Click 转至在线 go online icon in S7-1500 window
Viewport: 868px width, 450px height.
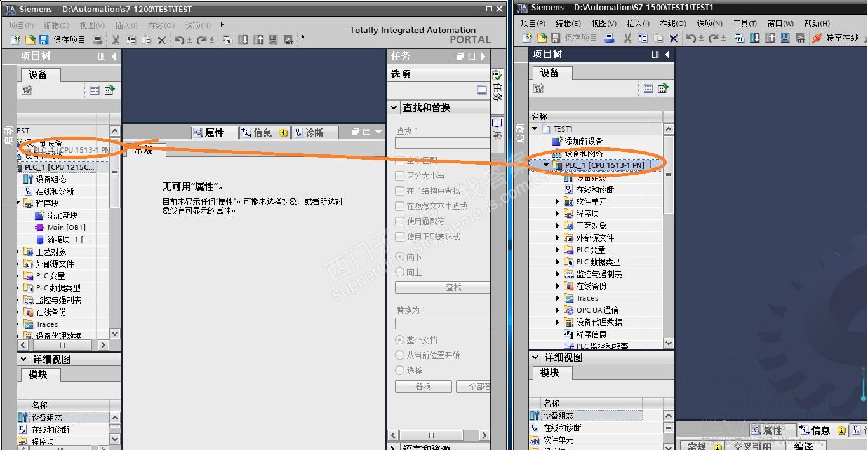817,38
